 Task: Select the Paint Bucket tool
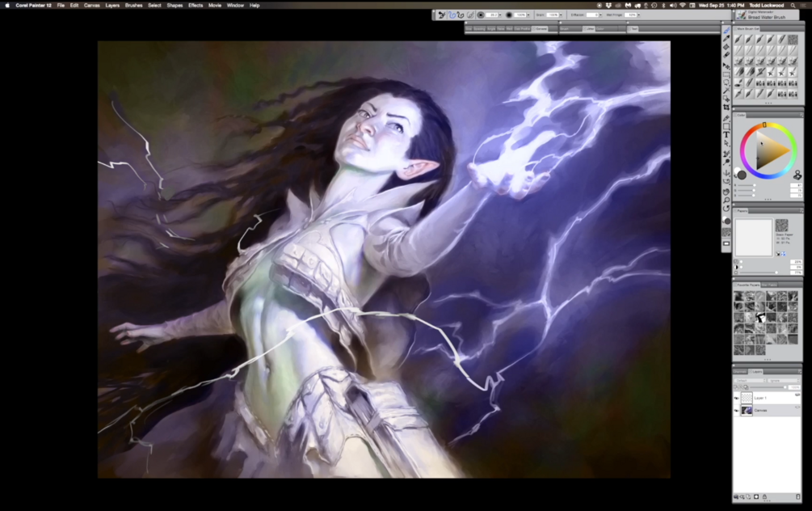coord(726,47)
